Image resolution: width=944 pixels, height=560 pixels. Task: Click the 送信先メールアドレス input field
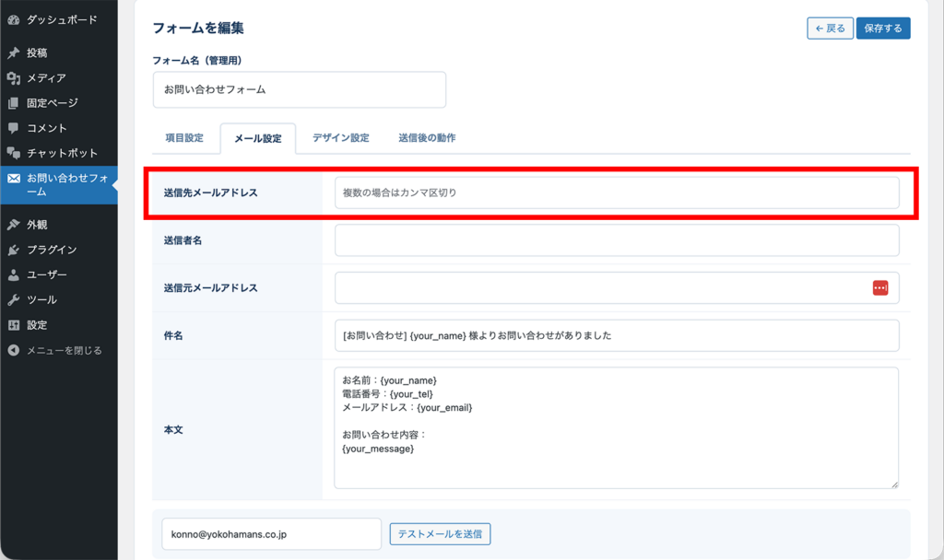pos(616,192)
